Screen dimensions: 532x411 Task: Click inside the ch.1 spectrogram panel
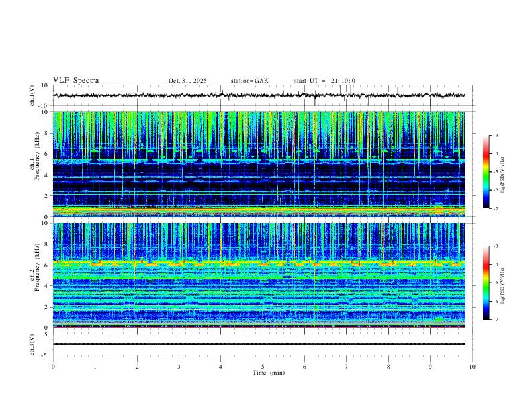(x=259, y=164)
